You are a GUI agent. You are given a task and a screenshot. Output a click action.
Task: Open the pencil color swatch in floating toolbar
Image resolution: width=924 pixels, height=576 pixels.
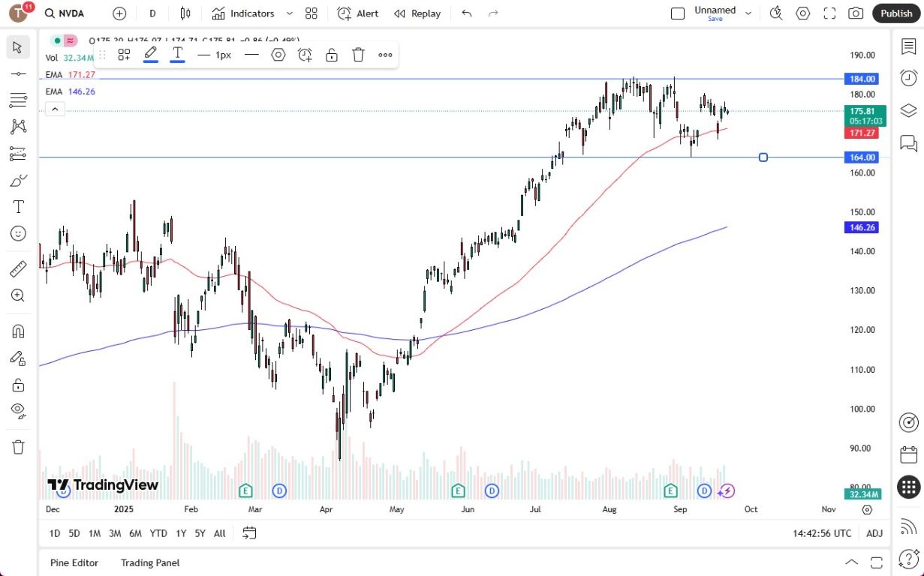(x=150, y=54)
